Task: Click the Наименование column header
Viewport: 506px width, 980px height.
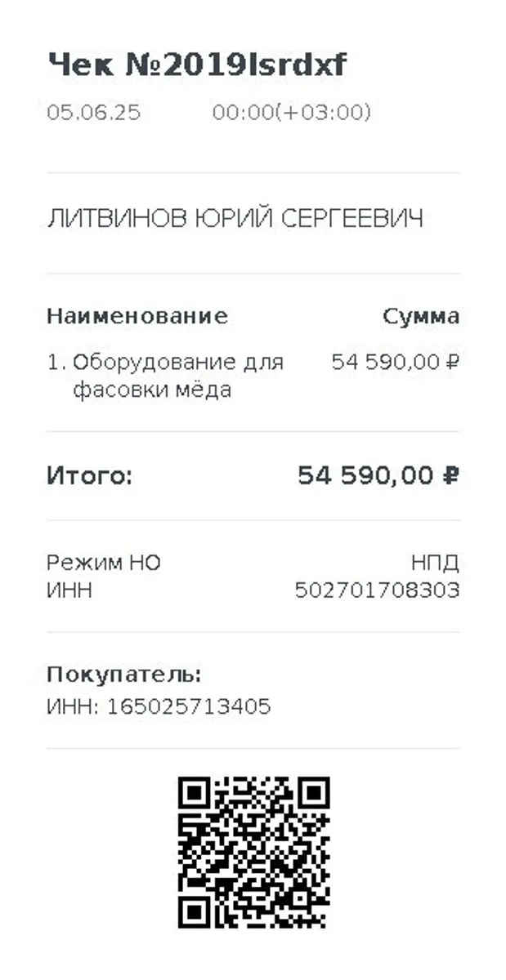Action: (137, 316)
